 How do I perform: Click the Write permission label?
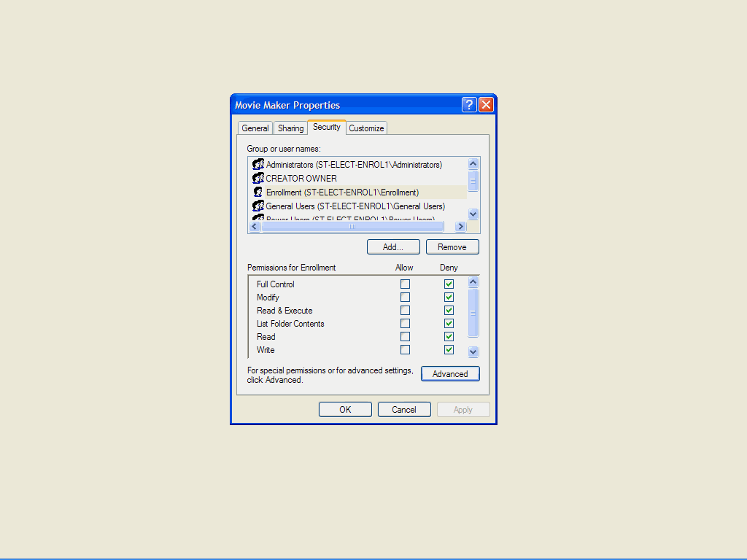pyautogui.click(x=266, y=350)
